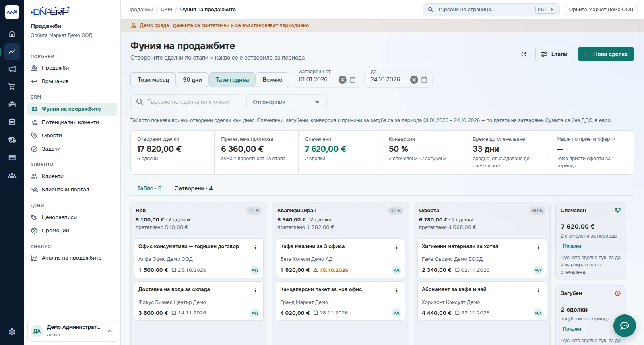This screenshot has width=644, height=345.
Task: Open the home icon in left rail
Action: pos(12,34)
